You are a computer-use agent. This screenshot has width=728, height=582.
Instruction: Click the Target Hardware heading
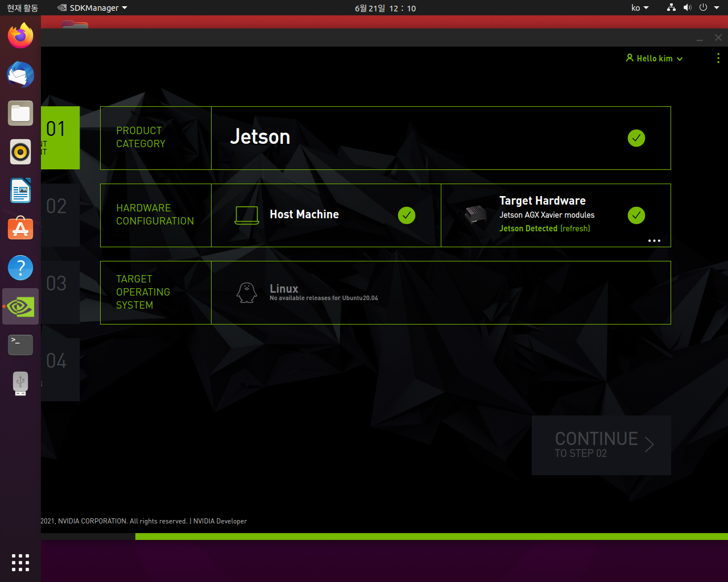click(x=543, y=201)
